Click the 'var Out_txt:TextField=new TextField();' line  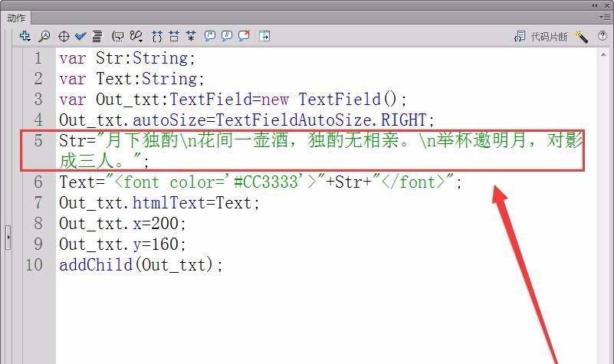click(233, 100)
